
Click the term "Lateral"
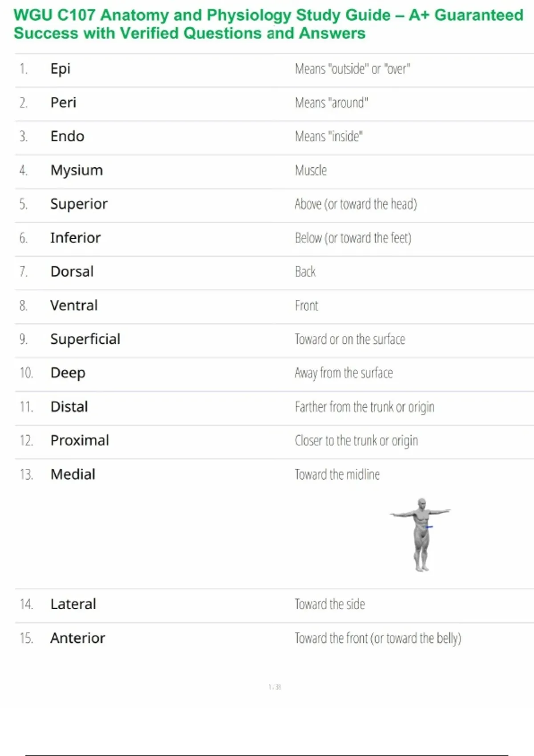73,604
